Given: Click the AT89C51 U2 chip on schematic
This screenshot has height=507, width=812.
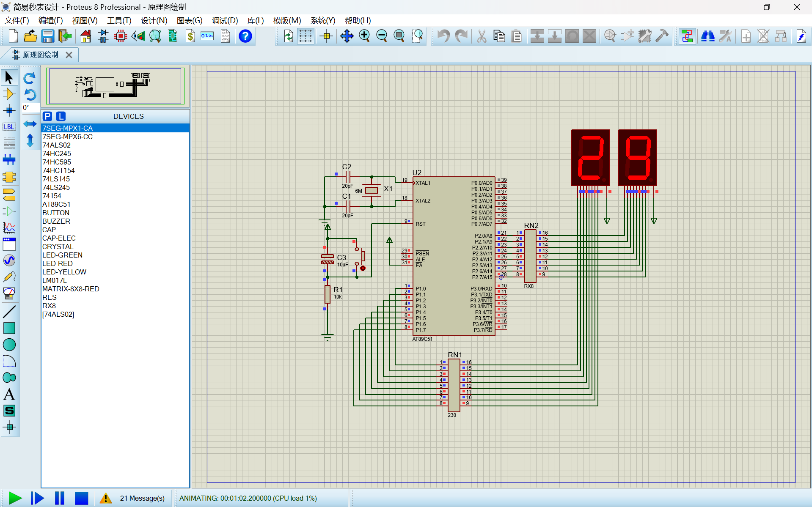Looking at the screenshot, I should click(454, 256).
